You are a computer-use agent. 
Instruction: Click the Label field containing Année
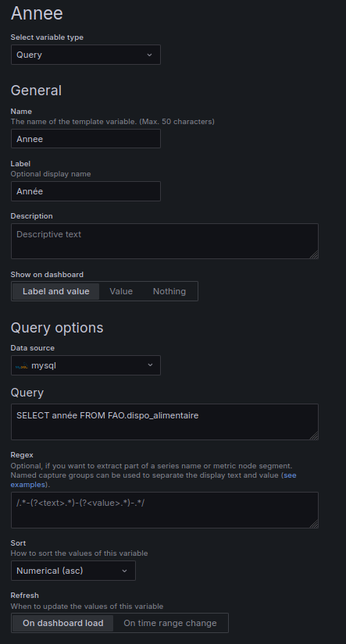[85, 191]
